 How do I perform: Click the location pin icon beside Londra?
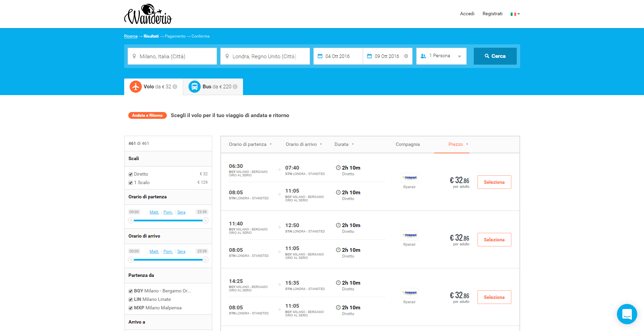coord(227,56)
